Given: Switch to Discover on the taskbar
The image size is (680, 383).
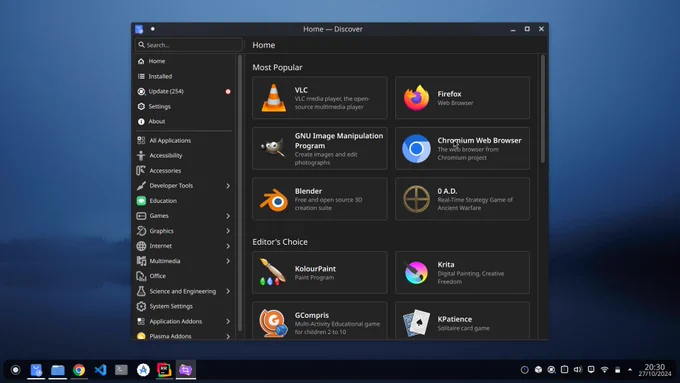Looking at the screenshot, I should [36, 370].
